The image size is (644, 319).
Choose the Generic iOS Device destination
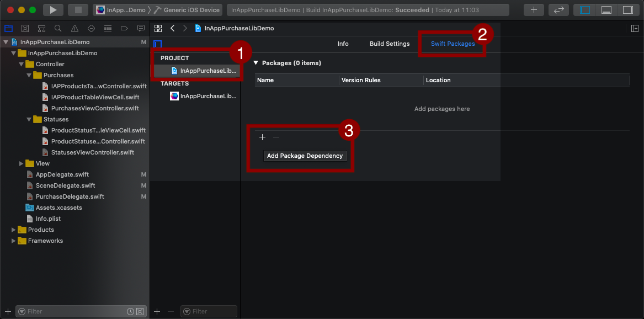point(187,10)
